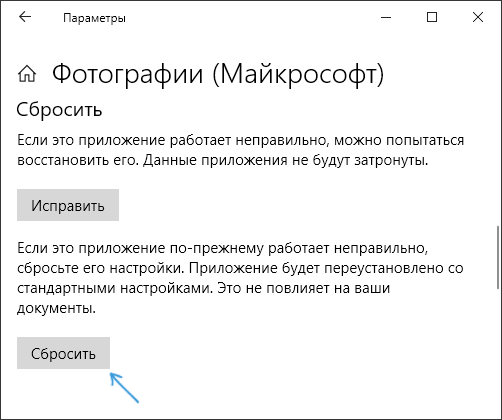Viewport: 502px width, 420px height.
Task: Maximize the Параметры window
Action: [x=432, y=17]
